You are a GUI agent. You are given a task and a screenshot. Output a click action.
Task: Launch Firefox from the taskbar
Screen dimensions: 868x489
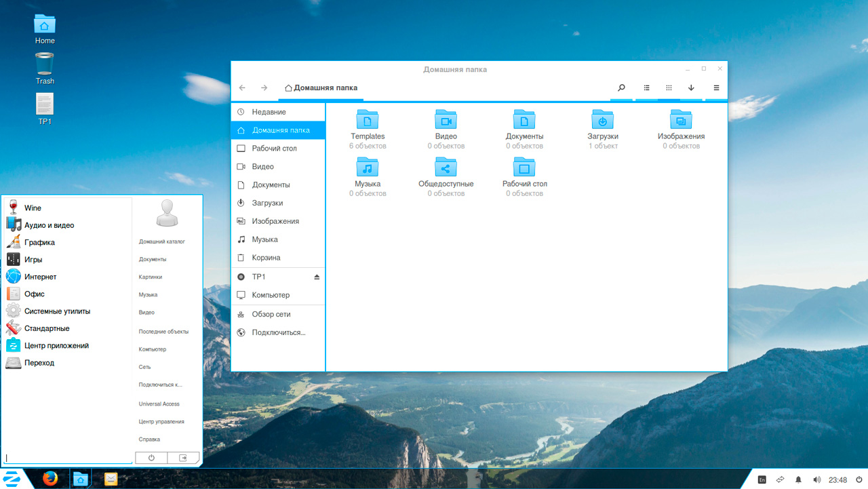[50, 479]
